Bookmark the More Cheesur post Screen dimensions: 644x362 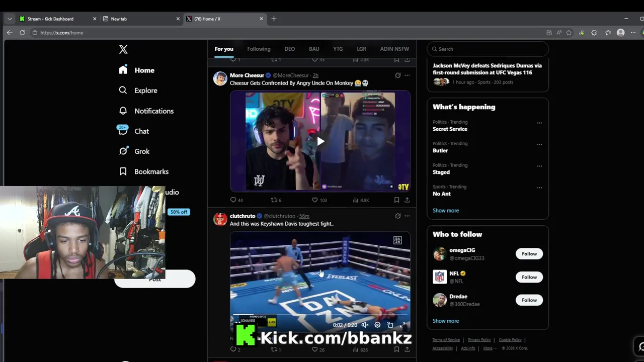(x=396, y=200)
